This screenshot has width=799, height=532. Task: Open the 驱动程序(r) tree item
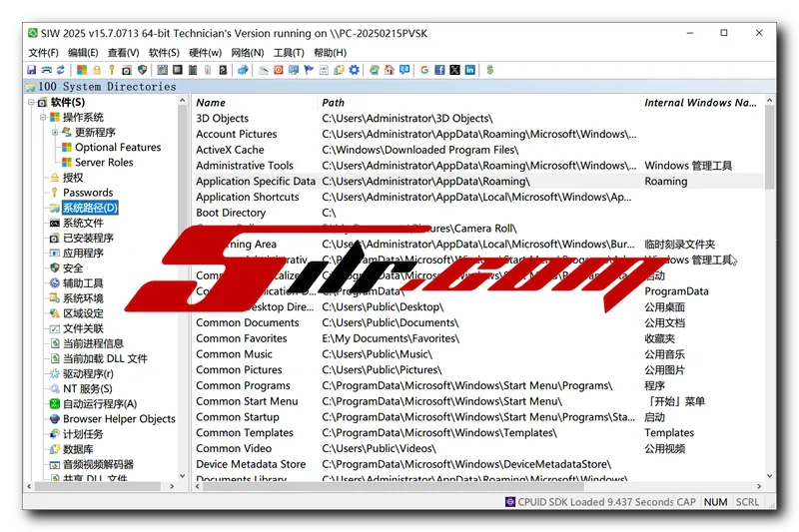[88, 373]
